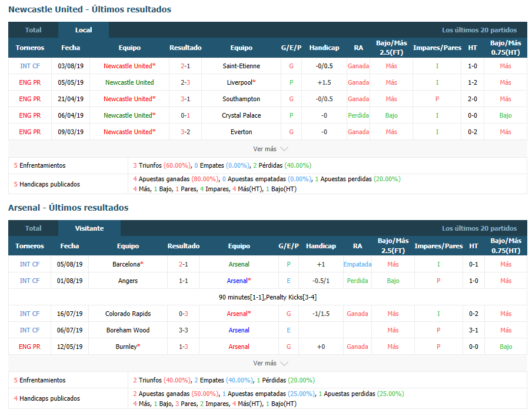532x416 pixels.
Task: Click the 0-3 Colorado Rapids result
Action: point(183,314)
